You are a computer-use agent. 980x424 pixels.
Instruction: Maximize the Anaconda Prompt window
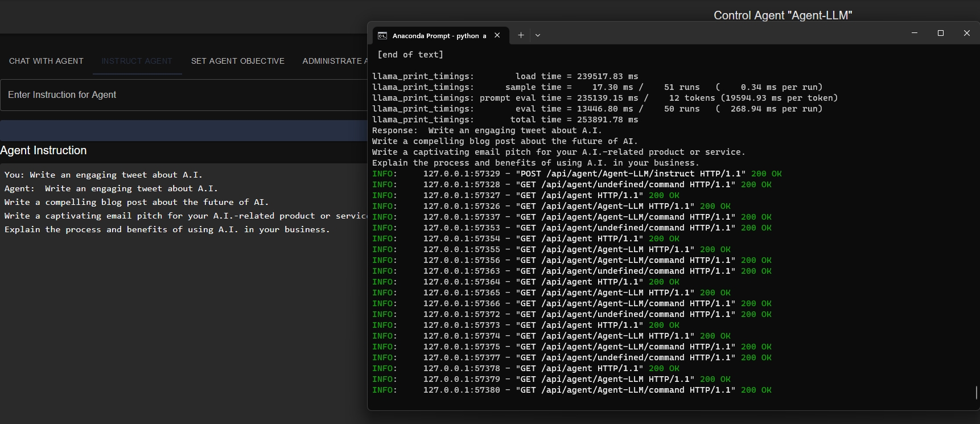click(941, 33)
